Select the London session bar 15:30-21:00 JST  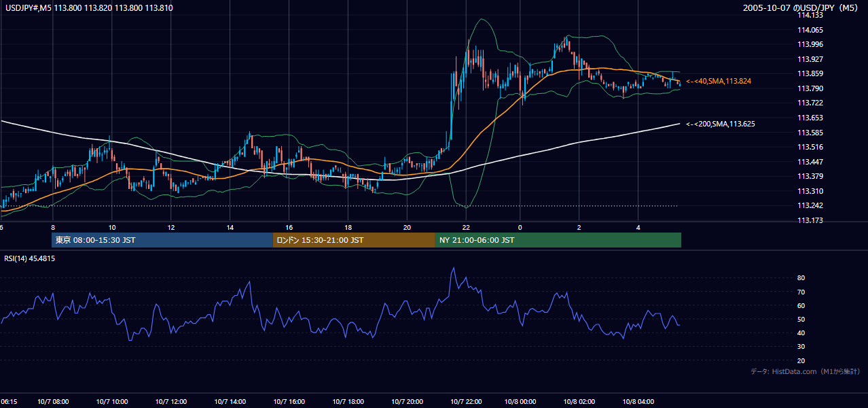pyautogui.click(x=354, y=240)
